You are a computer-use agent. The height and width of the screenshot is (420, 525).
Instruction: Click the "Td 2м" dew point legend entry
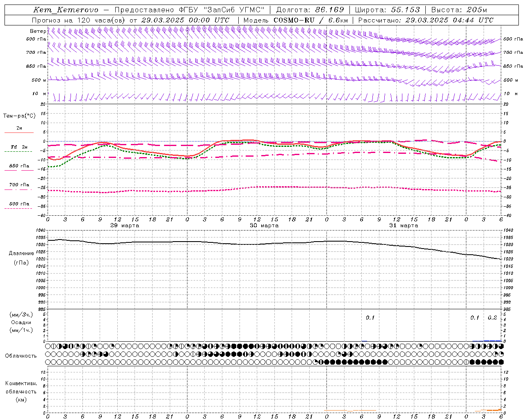19,147
